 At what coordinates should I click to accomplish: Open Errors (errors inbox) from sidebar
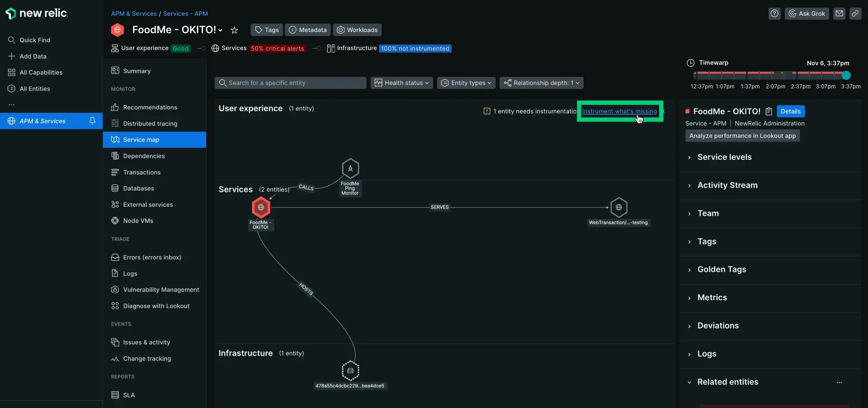coord(152,257)
